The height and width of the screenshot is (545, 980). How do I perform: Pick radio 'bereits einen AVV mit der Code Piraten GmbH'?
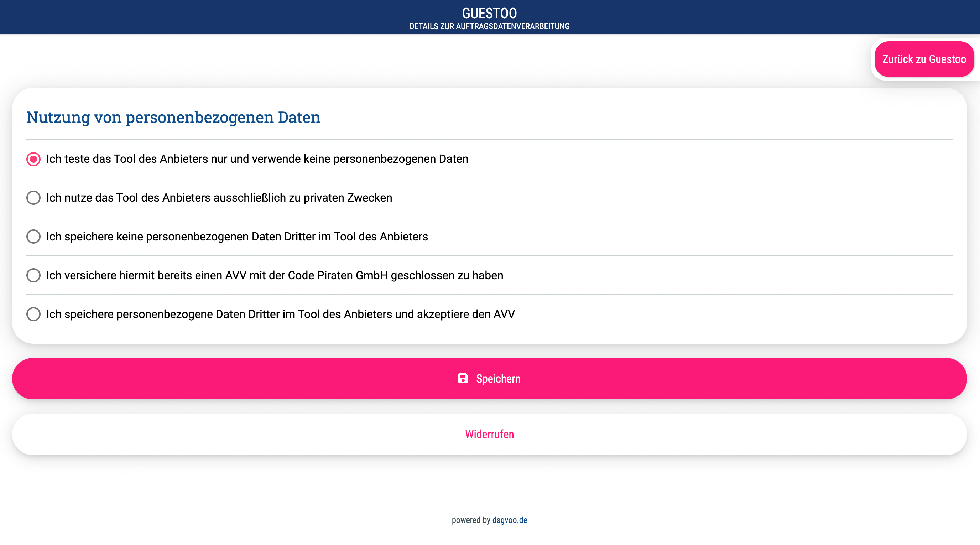[x=33, y=276]
